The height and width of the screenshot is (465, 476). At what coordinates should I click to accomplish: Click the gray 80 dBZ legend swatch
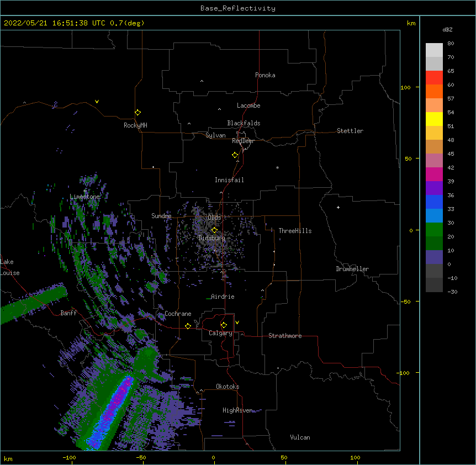click(x=434, y=50)
